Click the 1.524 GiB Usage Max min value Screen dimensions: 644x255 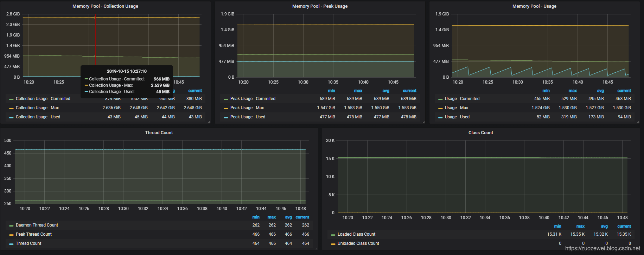[x=541, y=108]
